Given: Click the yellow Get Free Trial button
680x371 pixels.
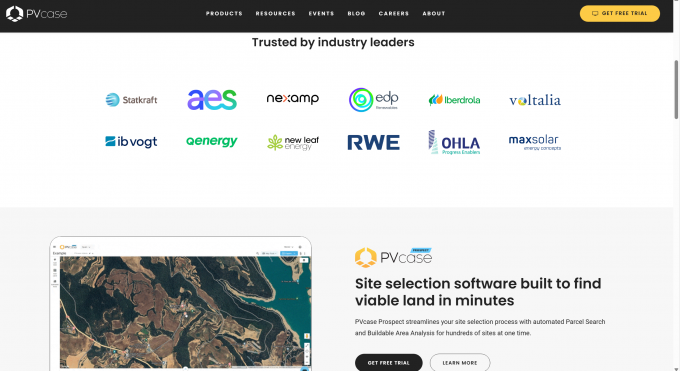Looking at the screenshot, I should [x=620, y=13].
